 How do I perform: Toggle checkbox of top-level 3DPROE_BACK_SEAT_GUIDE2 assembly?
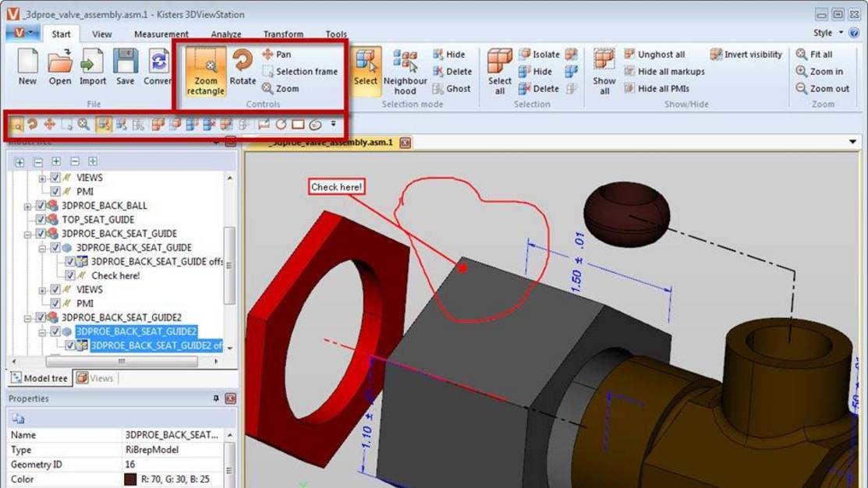41,317
